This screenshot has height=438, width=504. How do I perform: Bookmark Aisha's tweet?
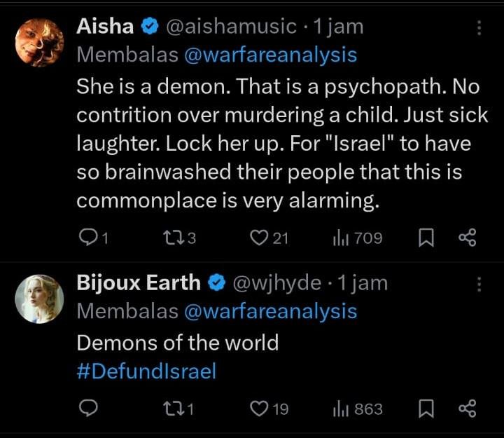[425, 238]
